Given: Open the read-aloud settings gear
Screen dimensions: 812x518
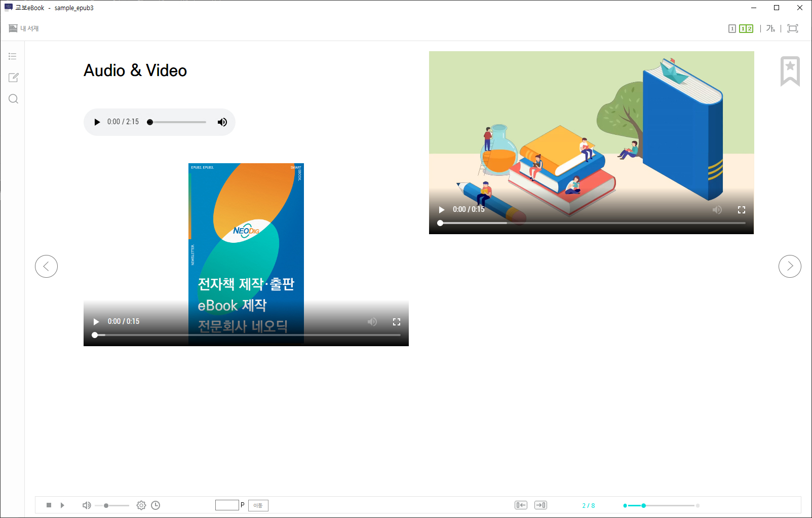Looking at the screenshot, I should click(x=141, y=505).
